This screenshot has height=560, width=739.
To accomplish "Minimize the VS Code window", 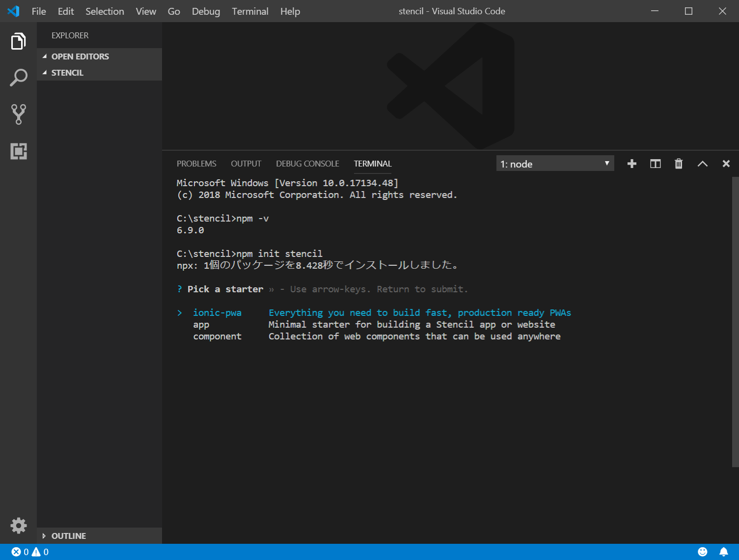I will point(655,11).
